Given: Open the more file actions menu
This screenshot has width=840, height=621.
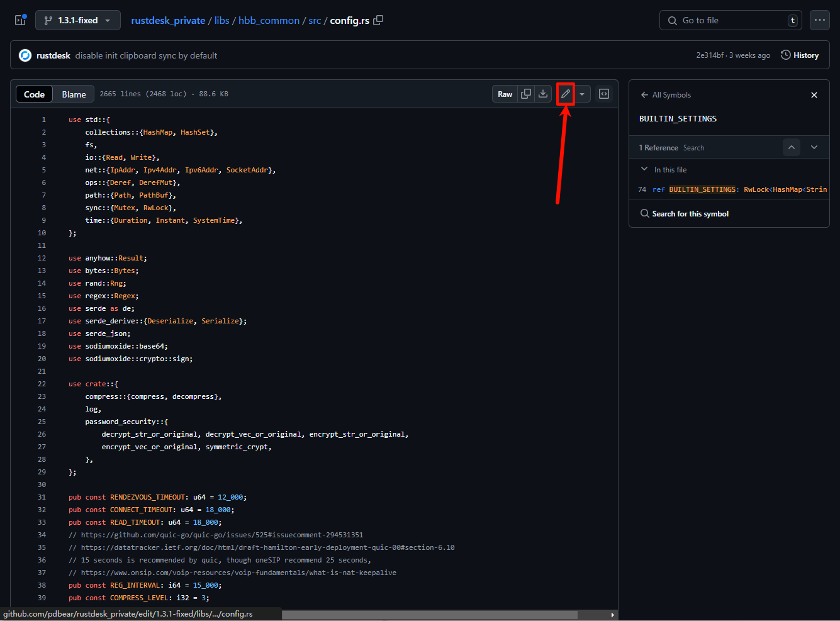Looking at the screenshot, I should point(820,20).
